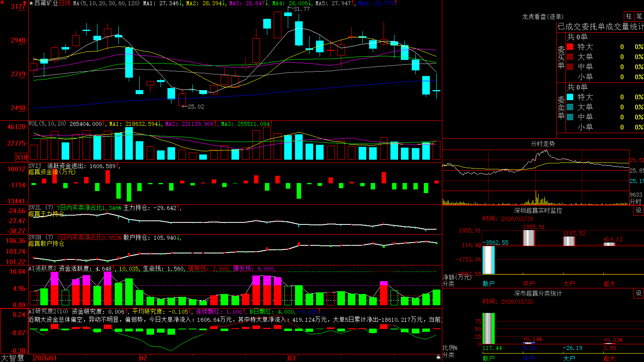This screenshot has height=362, width=644.
Task: Click the star icon before 西藏矿业
Action: (31, 3)
